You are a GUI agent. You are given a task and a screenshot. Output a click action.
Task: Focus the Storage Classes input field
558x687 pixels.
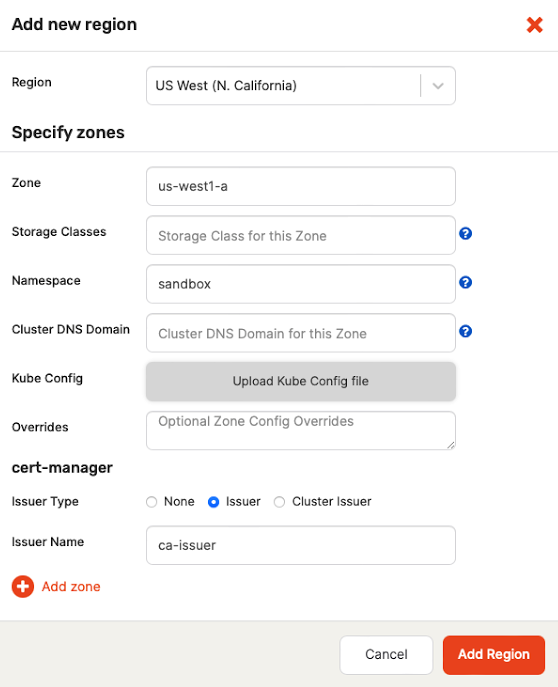301,235
